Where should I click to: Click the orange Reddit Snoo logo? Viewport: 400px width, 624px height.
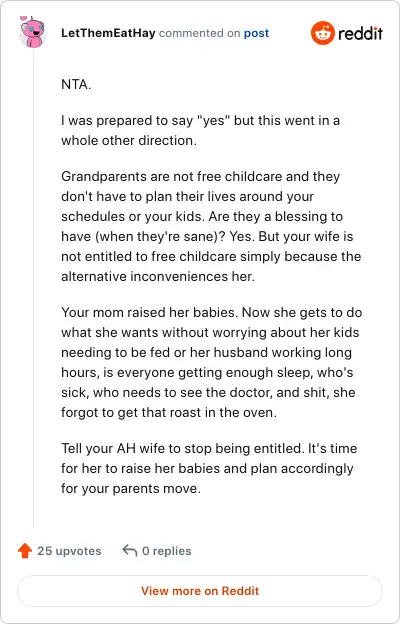322,33
